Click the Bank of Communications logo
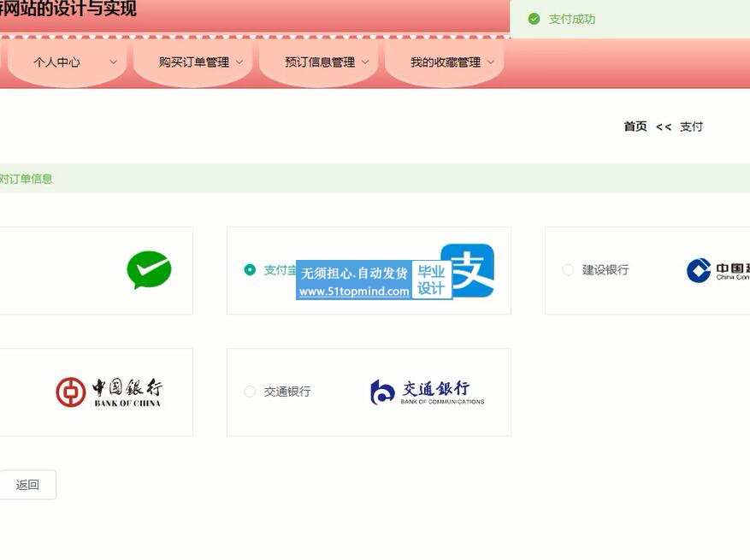Screen dimensions: 750x560 tap(428, 392)
